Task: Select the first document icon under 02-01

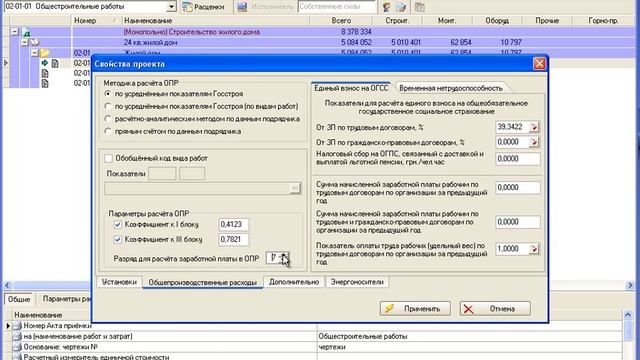Action: click(55, 63)
